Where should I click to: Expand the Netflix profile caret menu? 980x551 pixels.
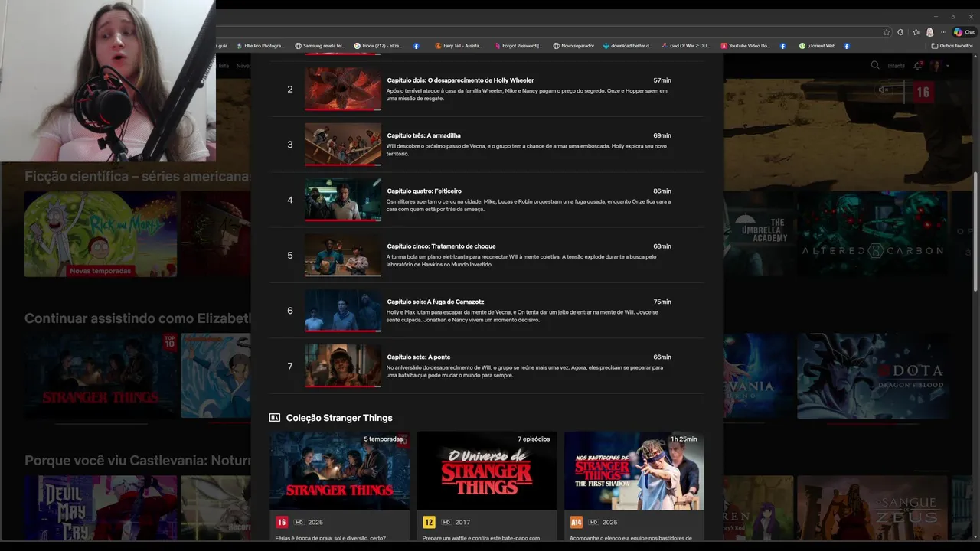pyautogui.click(x=948, y=66)
